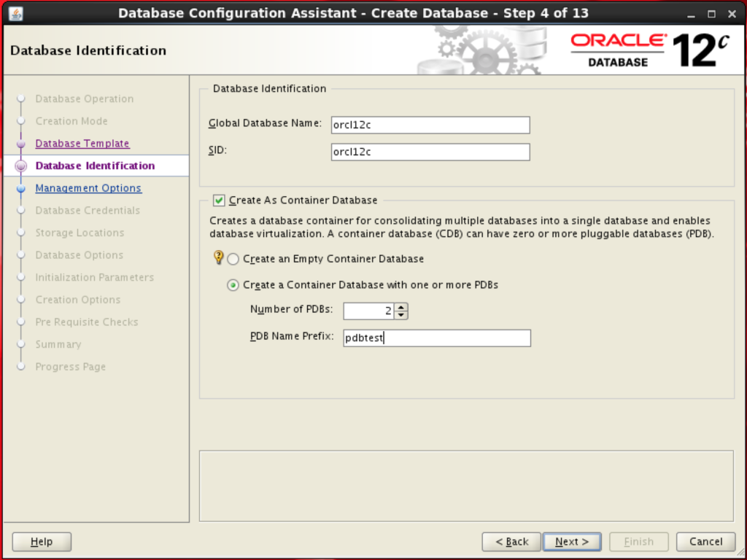Click inside the Number of PDBs field

368,311
